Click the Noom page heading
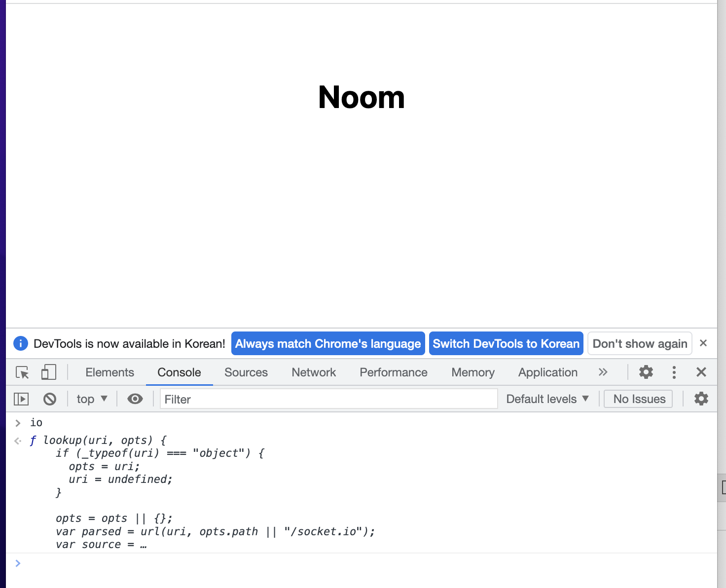Viewport: 726px width, 588px height. (362, 97)
